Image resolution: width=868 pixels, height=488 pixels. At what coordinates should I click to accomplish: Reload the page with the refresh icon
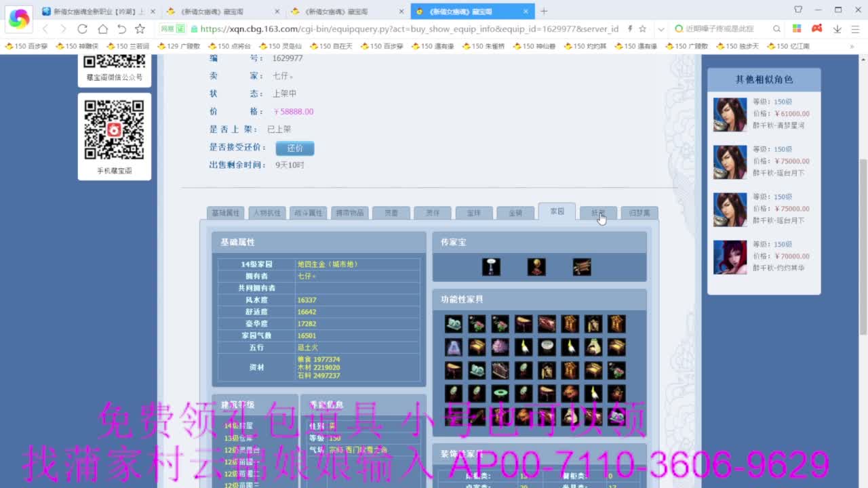pyautogui.click(x=81, y=30)
